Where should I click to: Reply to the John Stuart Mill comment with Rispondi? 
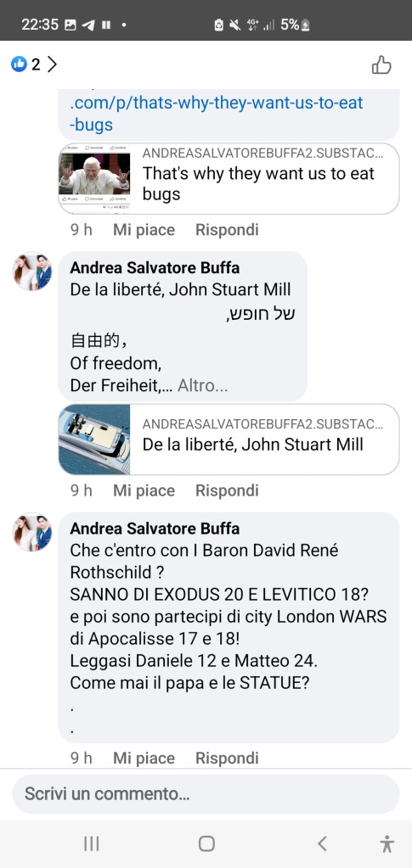point(227,490)
